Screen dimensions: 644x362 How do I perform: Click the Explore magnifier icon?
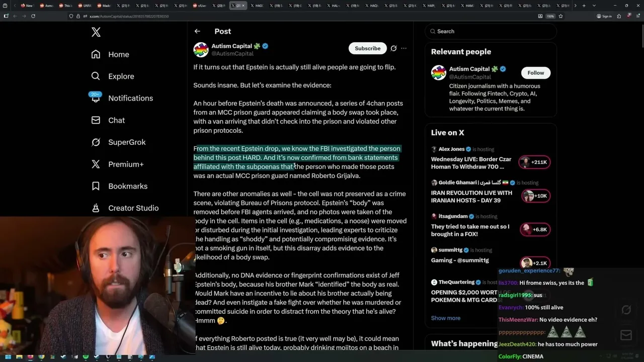point(96,76)
